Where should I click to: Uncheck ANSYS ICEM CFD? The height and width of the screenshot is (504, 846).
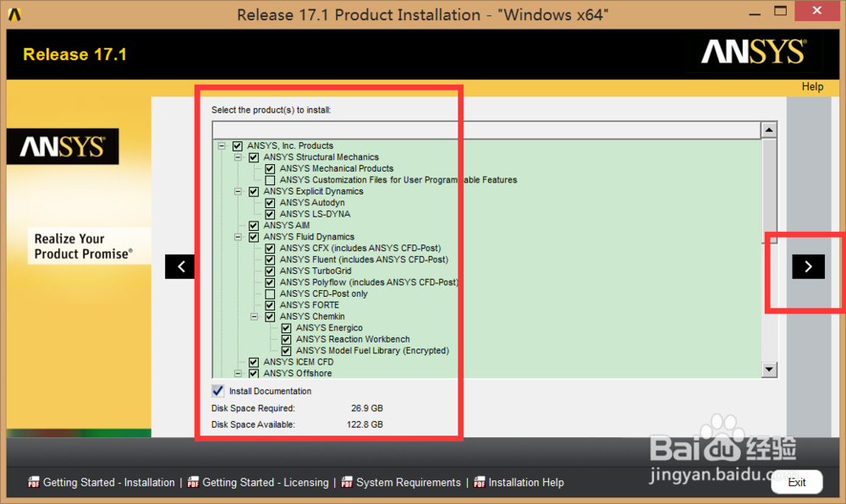coord(254,362)
